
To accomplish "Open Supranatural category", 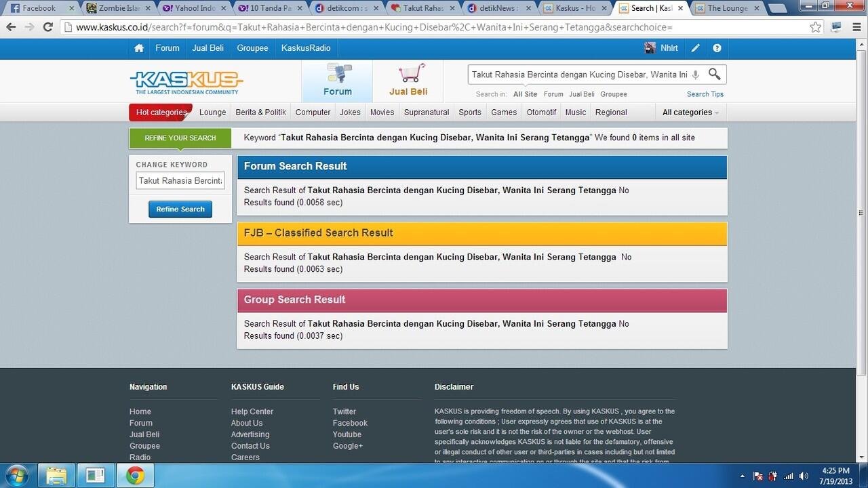I will (x=427, y=113).
